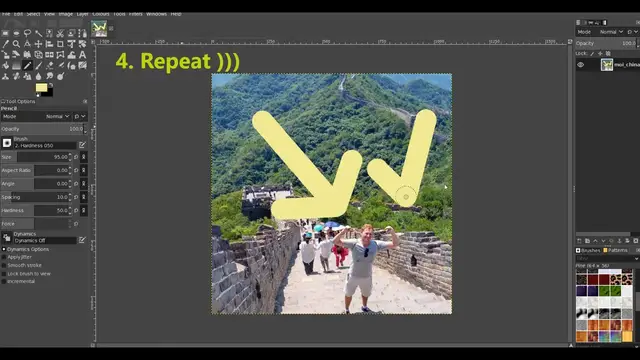Select the Crop tool
Screen dimensions: 640x360
[60, 44]
